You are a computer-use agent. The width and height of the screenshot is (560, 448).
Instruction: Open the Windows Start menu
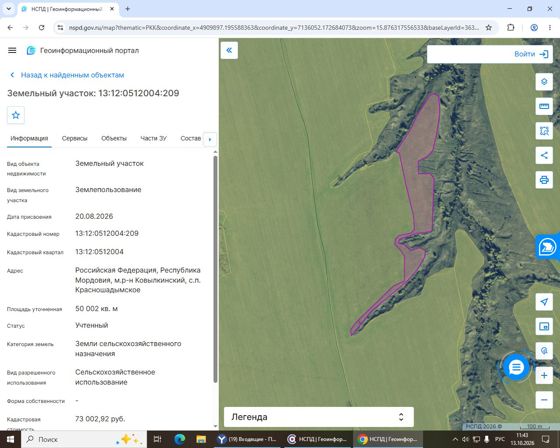pos(10,439)
